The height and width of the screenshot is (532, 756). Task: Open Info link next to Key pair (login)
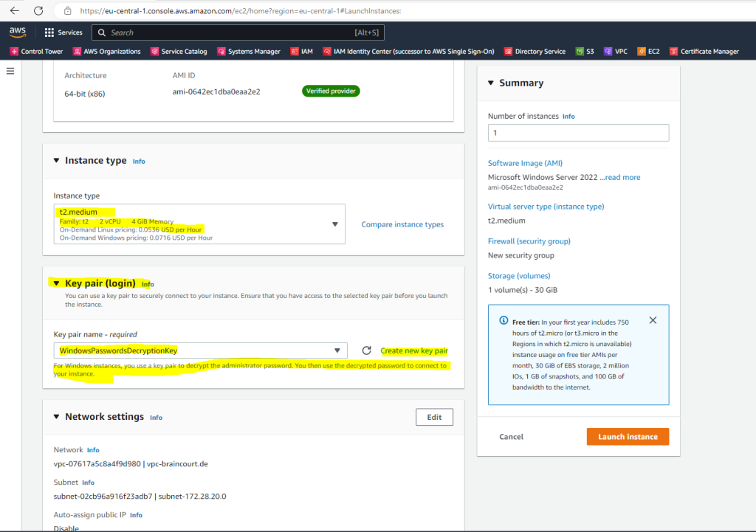point(148,284)
